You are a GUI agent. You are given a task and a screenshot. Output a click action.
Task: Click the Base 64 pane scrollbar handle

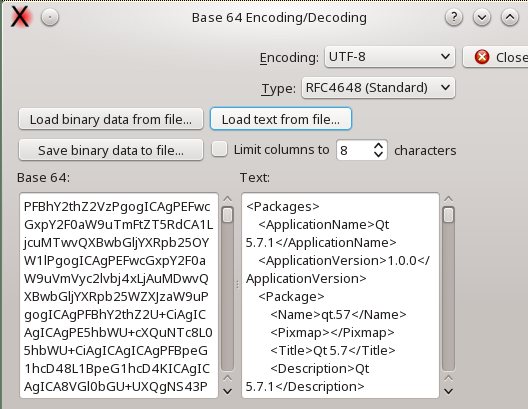(228, 215)
